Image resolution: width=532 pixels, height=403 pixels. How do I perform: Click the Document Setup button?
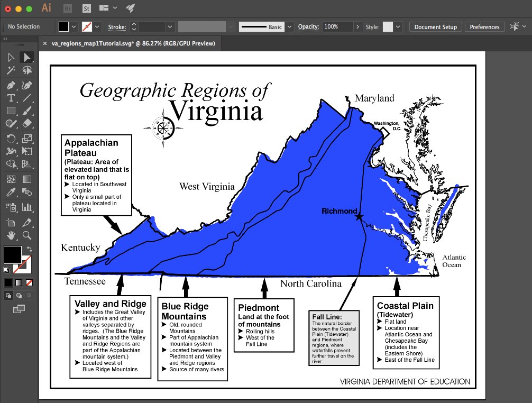[435, 26]
